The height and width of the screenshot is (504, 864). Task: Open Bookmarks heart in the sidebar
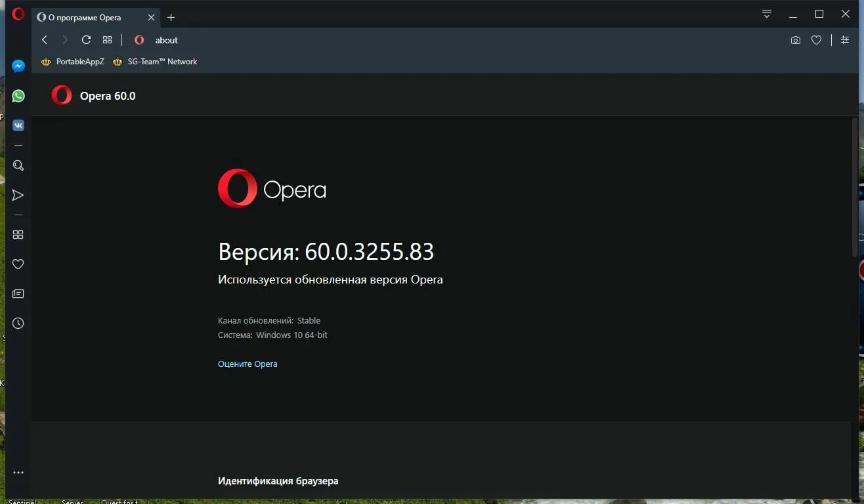18,264
